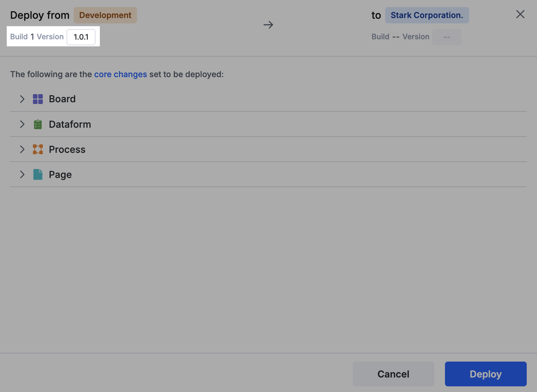This screenshot has height=392, width=537.
Task: Click the Development environment badge
Action: 105,15
